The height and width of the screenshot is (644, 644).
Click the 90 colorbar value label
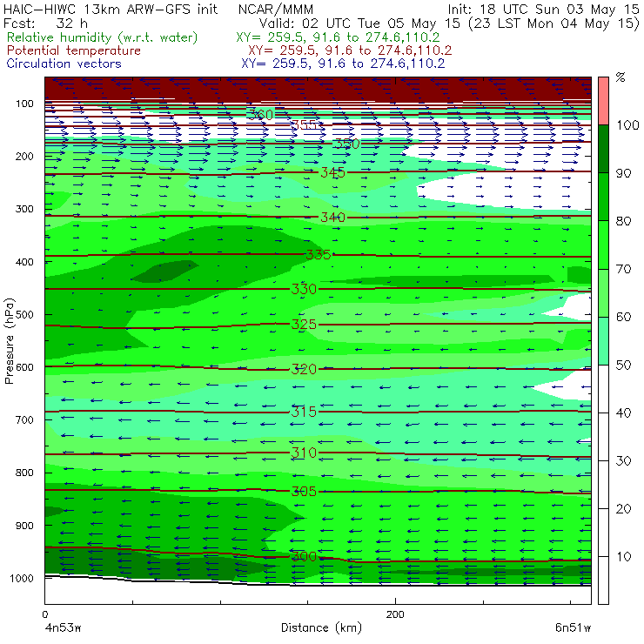coord(623,173)
